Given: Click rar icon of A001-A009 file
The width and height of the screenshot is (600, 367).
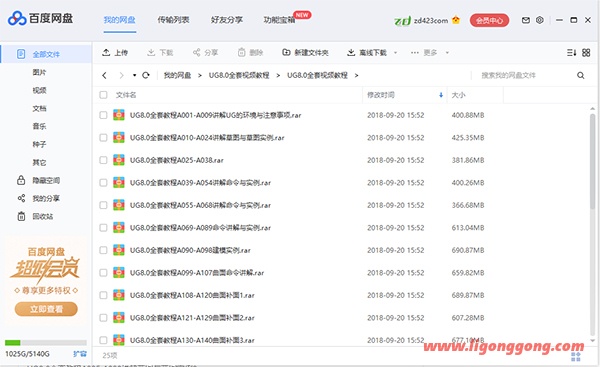Looking at the screenshot, I should point(119,115).
